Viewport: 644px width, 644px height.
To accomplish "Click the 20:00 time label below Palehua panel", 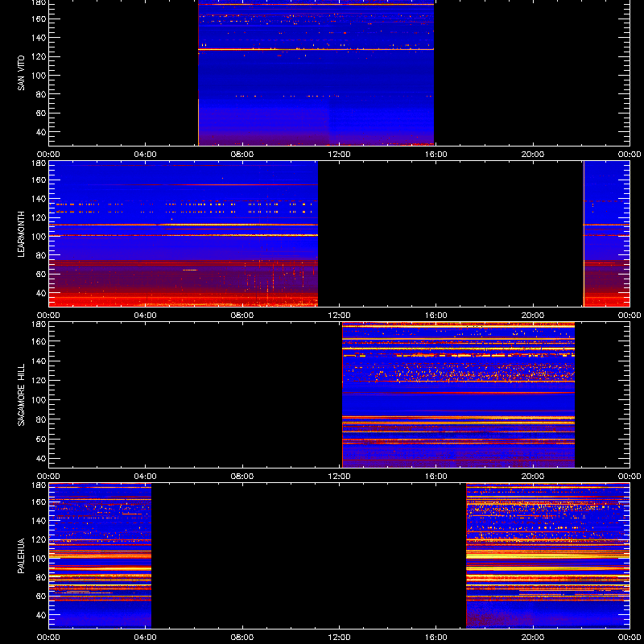I will tap(533, 638).
